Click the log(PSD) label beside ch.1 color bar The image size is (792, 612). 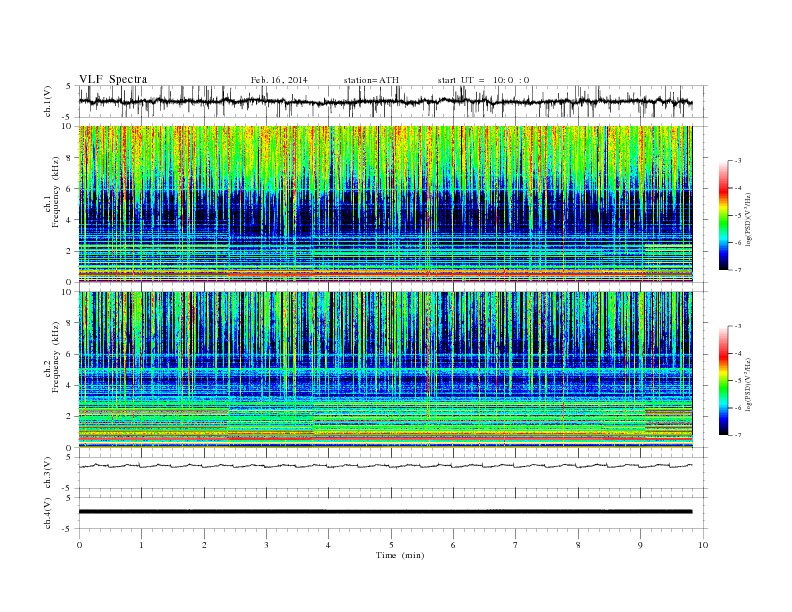pos(748,220)
